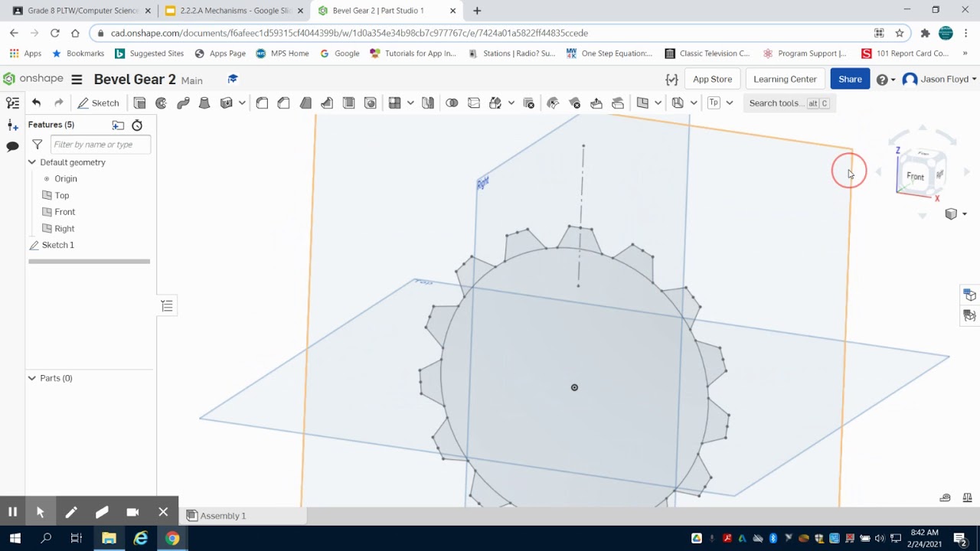Select the Sheet metal model tool
Image resolution: width=980 pixels, height=551 pixels.
pos(678,103)
